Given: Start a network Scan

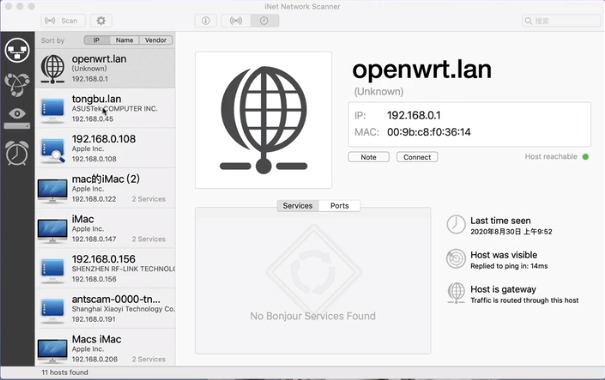Looking at the screenshot, I should pyautogui.click(x=63, y=21).
